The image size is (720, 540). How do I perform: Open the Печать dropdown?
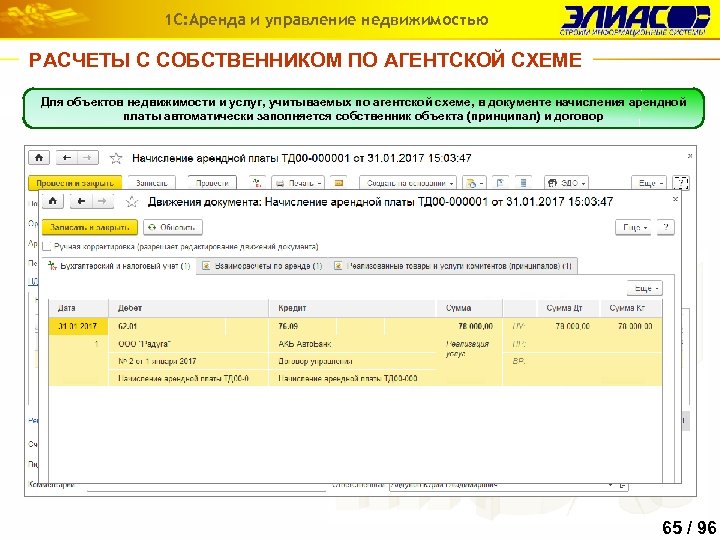click(x=298, y=183)
